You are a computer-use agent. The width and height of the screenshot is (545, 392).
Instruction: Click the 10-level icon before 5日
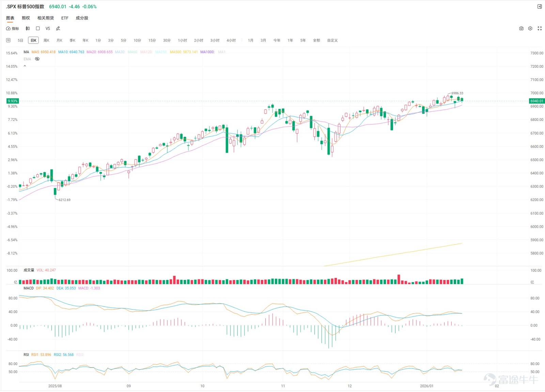[x=8, y=40]
